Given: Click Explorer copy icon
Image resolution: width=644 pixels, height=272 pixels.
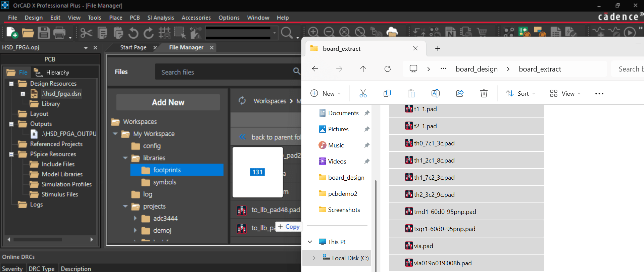Looking at the screenshot, I should 387,93.
